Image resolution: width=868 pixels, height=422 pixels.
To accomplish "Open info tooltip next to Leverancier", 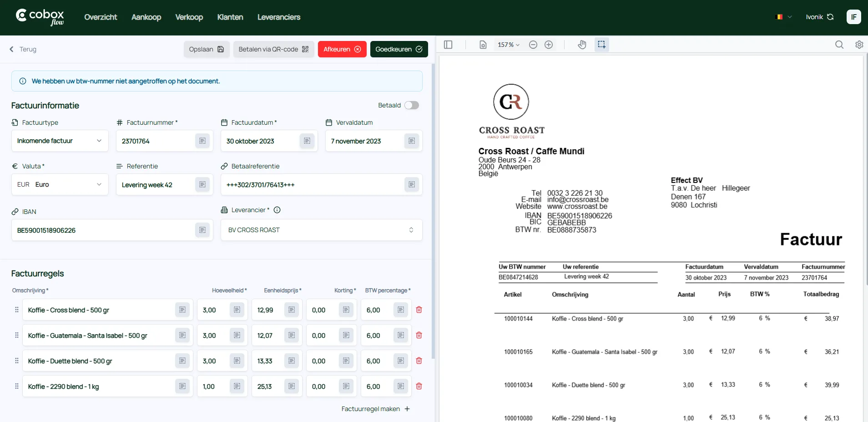I will click(277, 210).
